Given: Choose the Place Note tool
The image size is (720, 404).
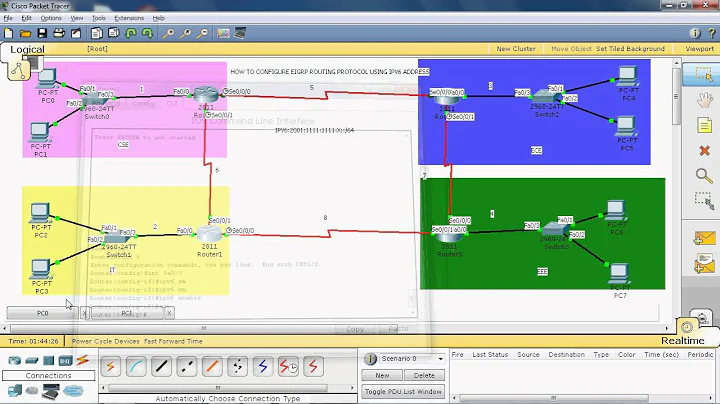Looking at the screenshot, I should pos(704,125).
